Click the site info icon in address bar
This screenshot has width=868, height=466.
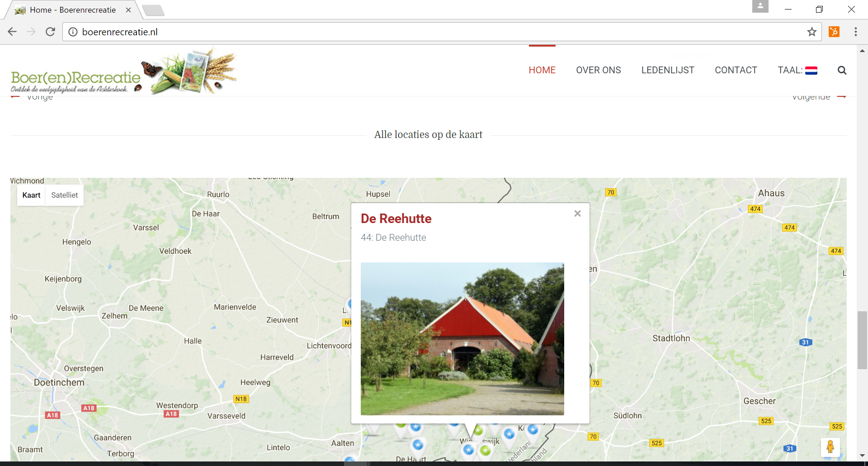pyautogui.click(x=73, y=32)
